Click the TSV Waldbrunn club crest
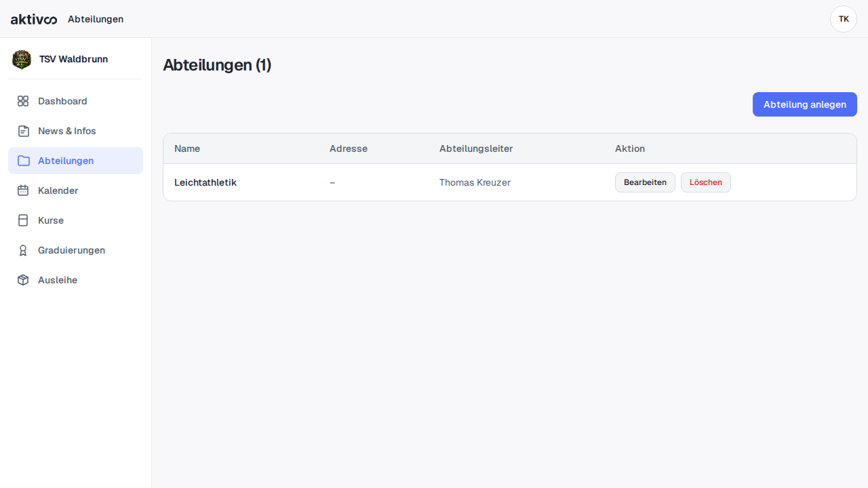868x488 pixels. coord(22,60)
